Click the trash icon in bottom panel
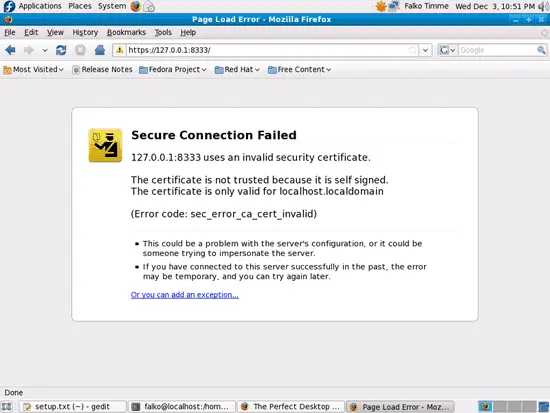This screenshot has height=413, width=550. pyautogui.click(x=544, y=406)
